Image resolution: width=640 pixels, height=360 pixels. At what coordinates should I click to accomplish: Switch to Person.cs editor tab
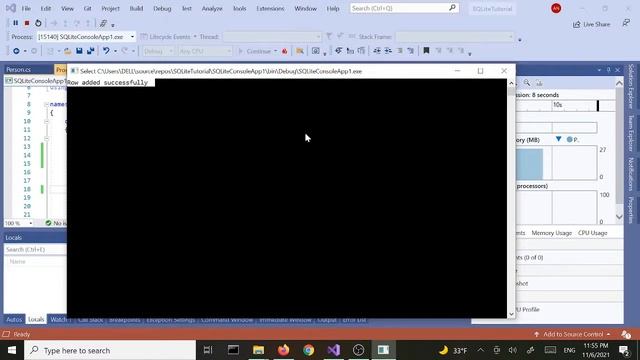pos(19,70)
